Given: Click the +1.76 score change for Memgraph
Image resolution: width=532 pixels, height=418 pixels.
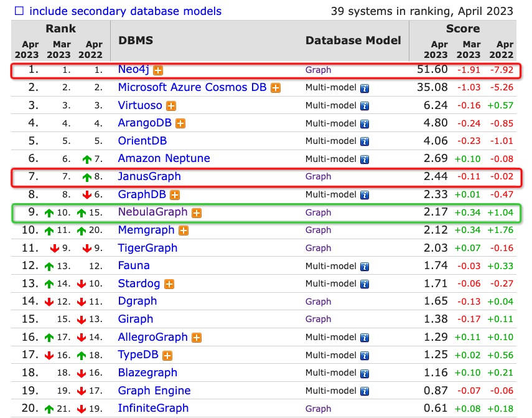Looking at the screenshot, I should point(500,230).
